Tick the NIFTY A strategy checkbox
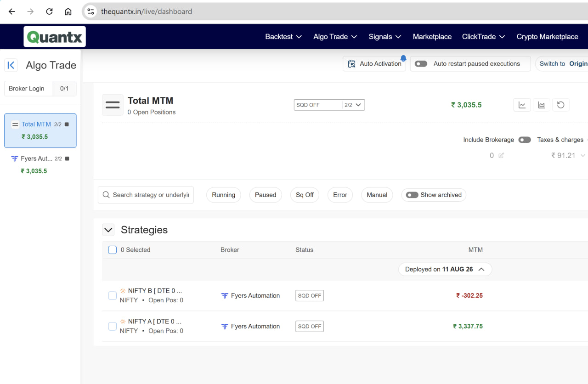 pos(113,326)
